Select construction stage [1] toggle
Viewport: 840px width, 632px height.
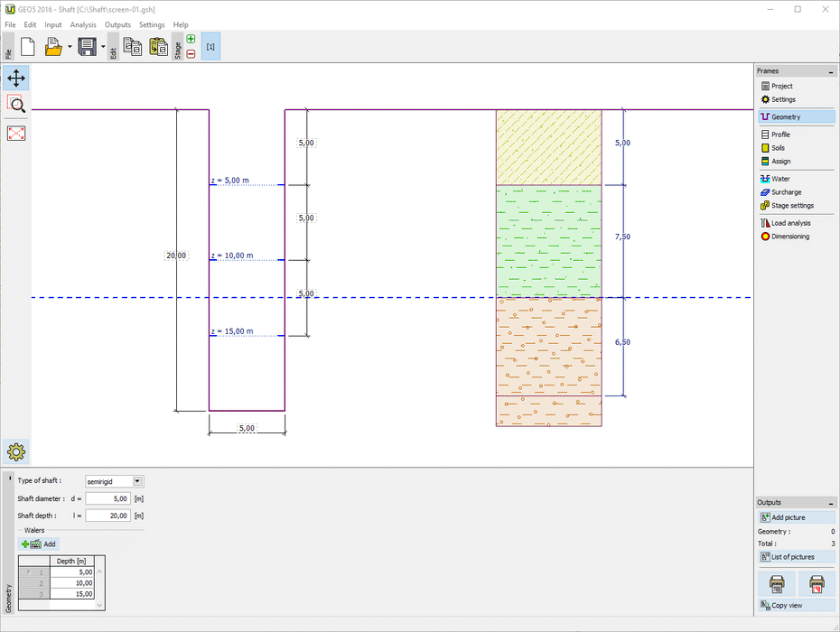pos(210,46)
